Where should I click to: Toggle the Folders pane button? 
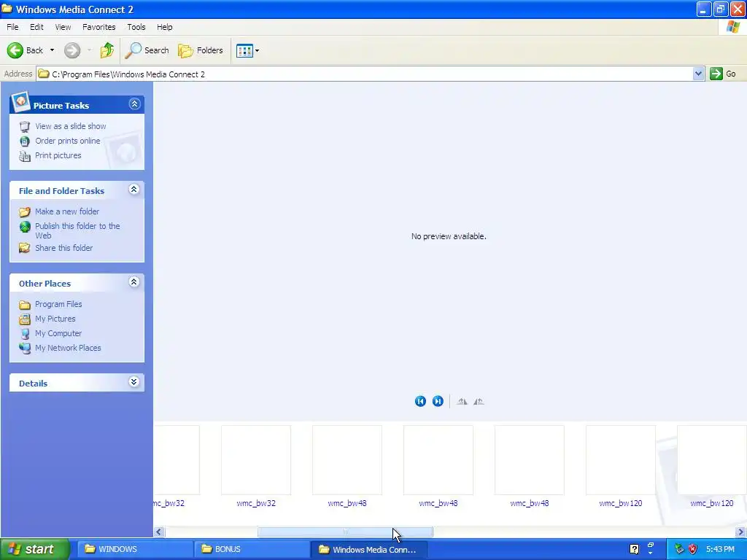point(200,50)
